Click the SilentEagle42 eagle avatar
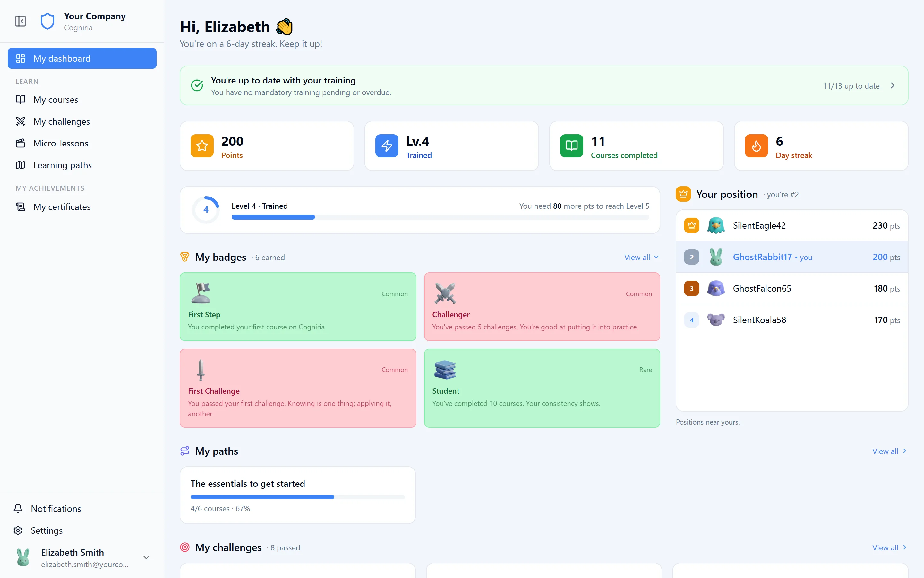Screen dimensions: 924x578 coord(716,225)
